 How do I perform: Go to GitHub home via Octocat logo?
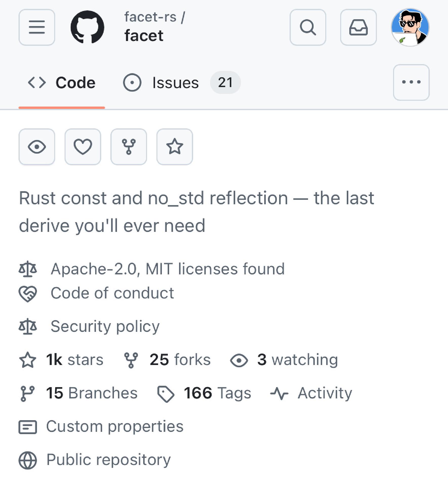click(x=87, y=27)
